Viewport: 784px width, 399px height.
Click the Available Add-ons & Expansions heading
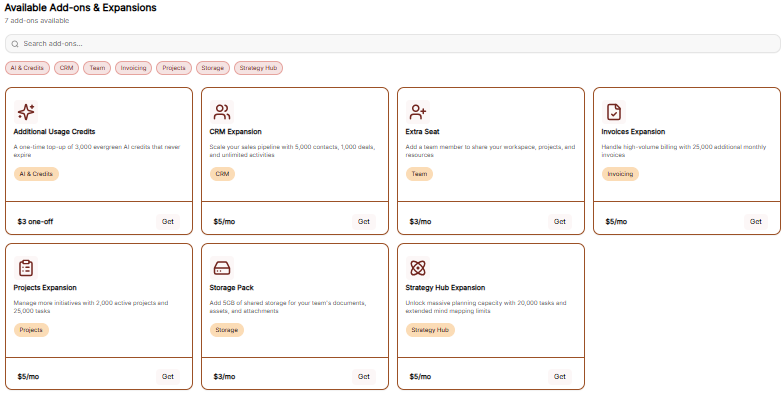pyautogui.click(x=80, y=8)
